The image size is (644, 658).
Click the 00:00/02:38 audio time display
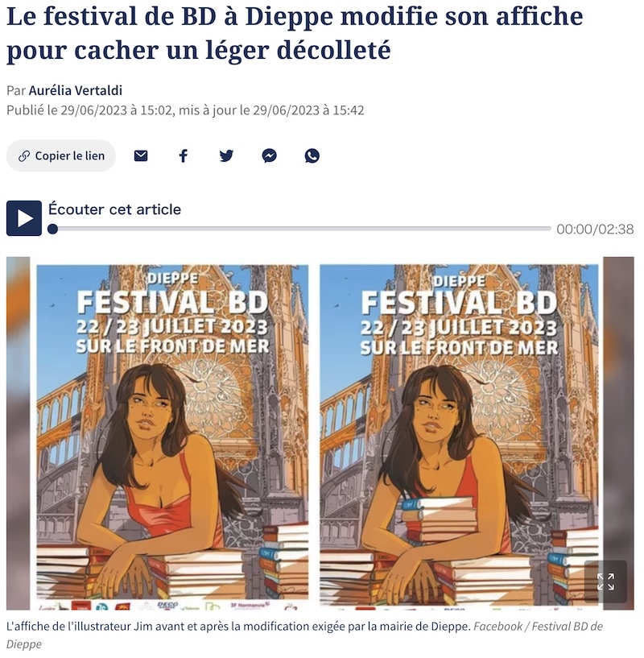point(595,229)
